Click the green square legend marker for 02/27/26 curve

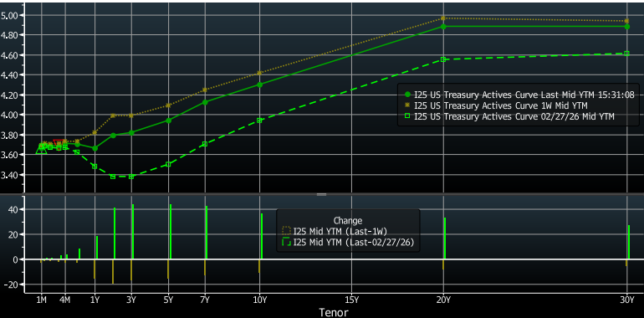pyautogui.click(x=407, y=116)
